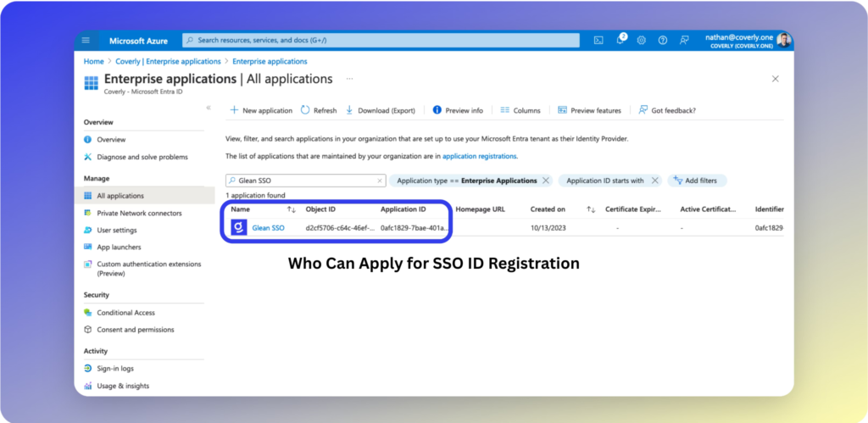Click Add filters

point(698,181)
